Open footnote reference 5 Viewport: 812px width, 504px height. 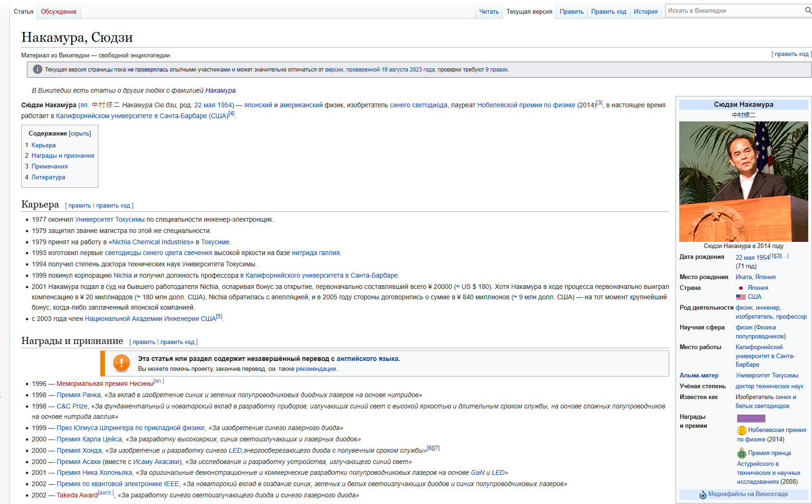[x=219, y=317]
